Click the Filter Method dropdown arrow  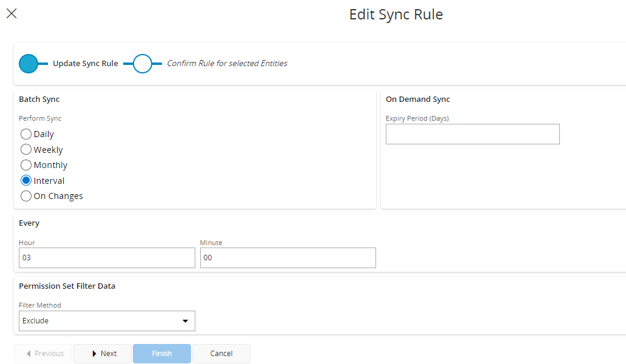185,321
